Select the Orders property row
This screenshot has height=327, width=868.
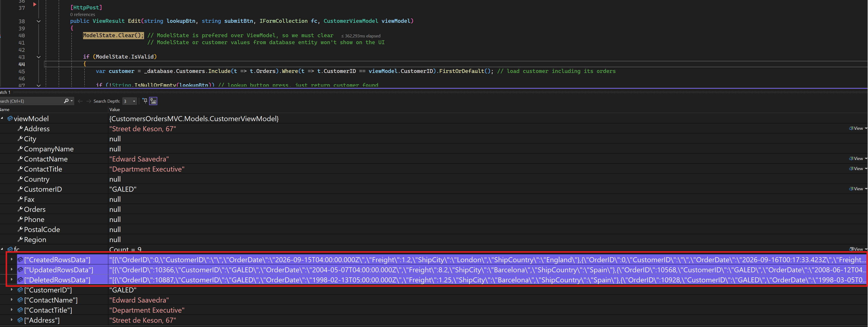[x=434, y=209]
